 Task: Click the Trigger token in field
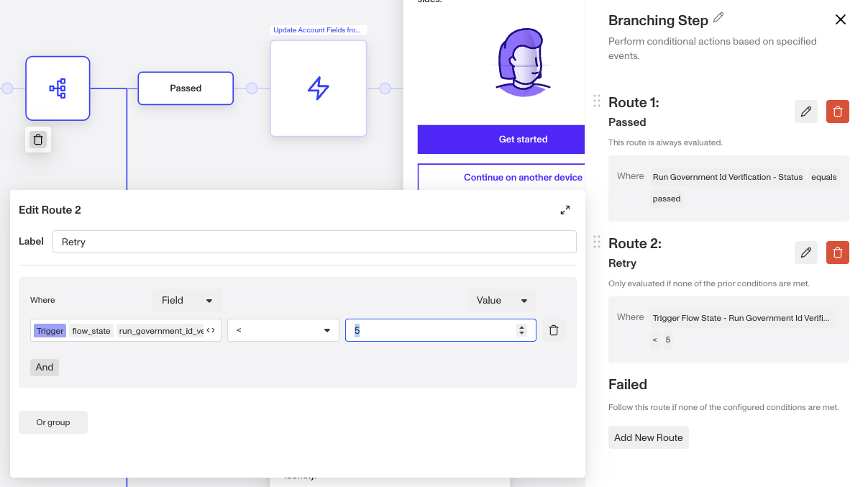50,331
